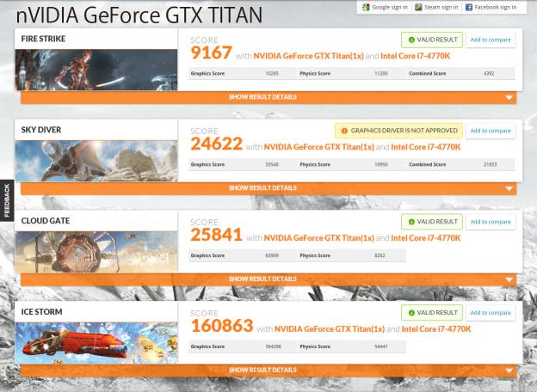Viewport: 537px width, 392px height.
Task: Expand Fire Strike result details arrow
Action: click(509, 98)
